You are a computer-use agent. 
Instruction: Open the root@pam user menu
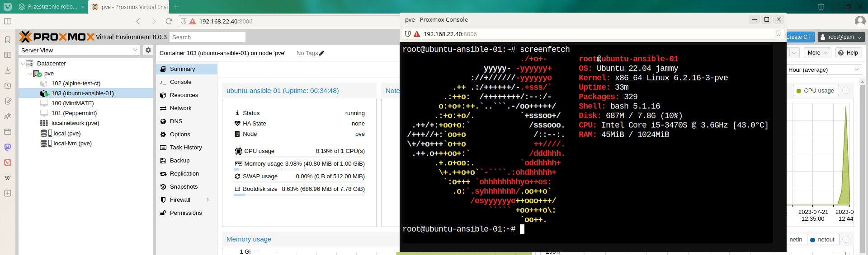(841, 37)
